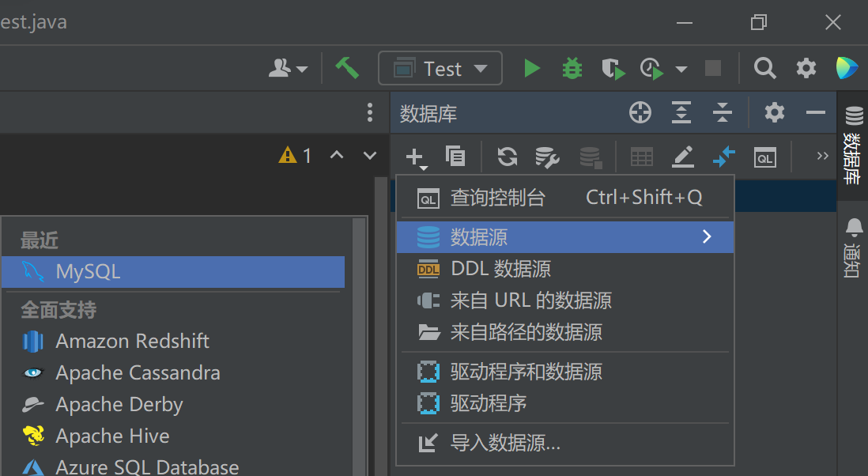868x476 pixels.
Task: Open IDE settings gear
Action: (806, 68)
